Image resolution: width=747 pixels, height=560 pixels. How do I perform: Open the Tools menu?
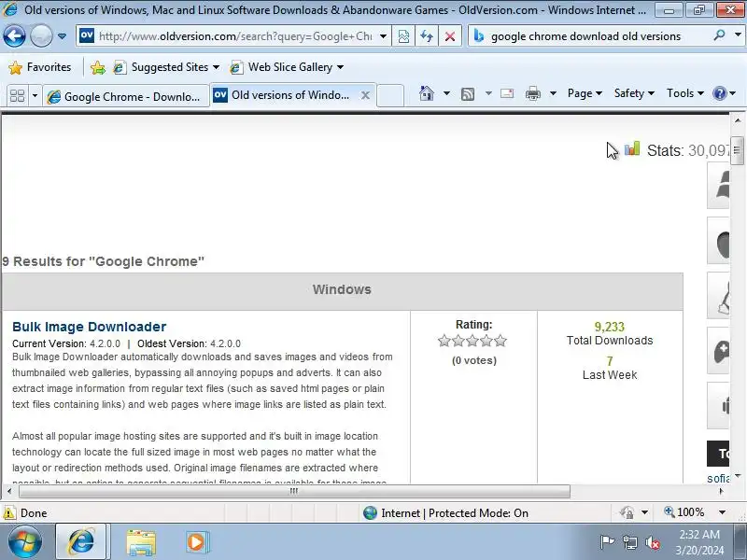685,93
